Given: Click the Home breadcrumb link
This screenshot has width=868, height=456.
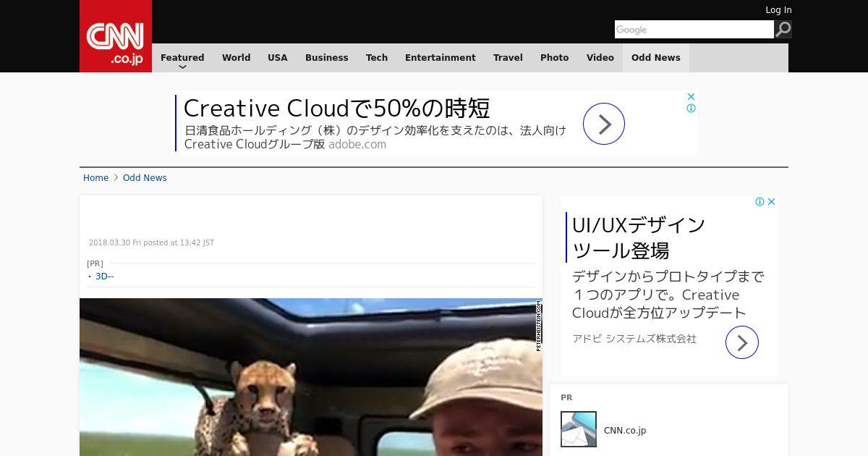Looking at the screenshot, I should [x=95, y=177].
